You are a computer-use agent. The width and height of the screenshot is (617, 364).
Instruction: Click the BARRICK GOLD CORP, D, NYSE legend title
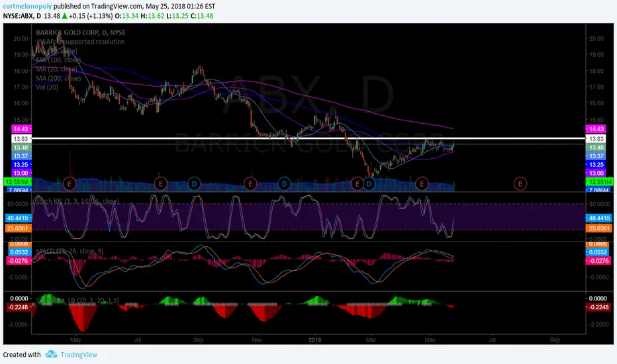[81, 32]
